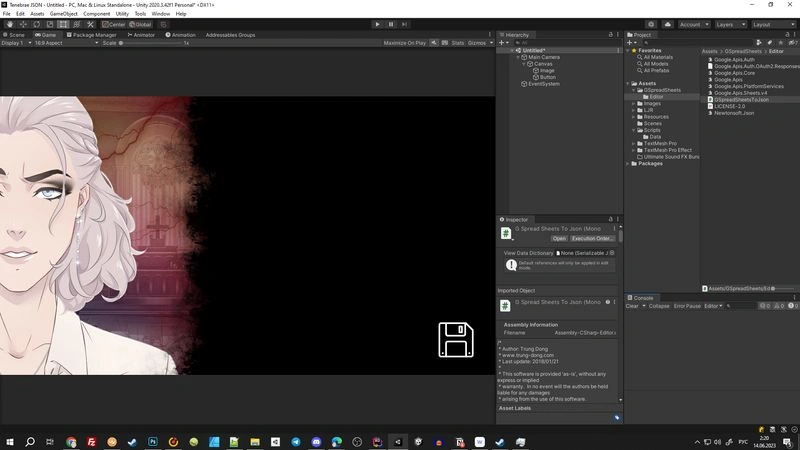Switch to the Addressables Groups tab

[230, 35]
